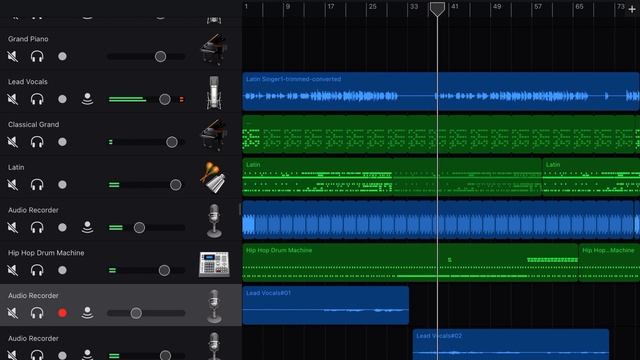Image resolution: width=640 pixels, height=360 pixels.
Task: Tap the plus button to add song section
Action: [632, 9]
